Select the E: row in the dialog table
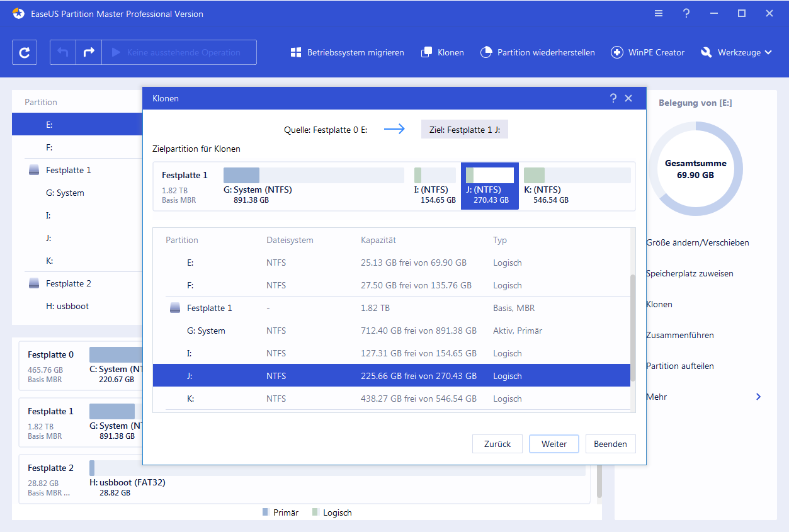 (392, 263)
